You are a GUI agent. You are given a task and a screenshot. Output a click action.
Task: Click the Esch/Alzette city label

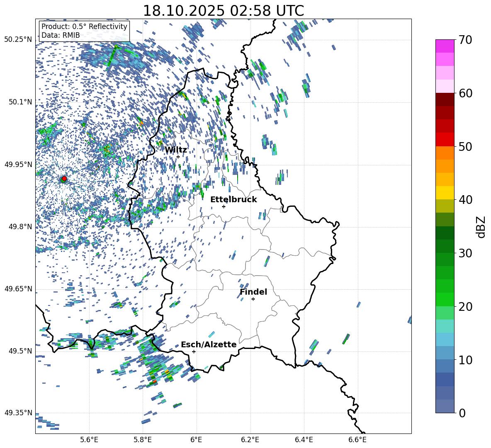click(x=209, y=344)
